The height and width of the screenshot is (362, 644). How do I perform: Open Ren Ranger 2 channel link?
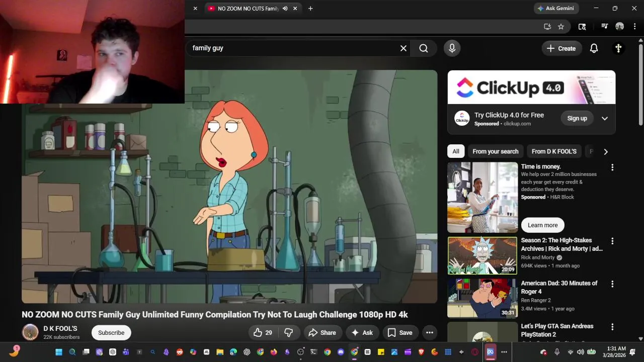click(536, 300)
